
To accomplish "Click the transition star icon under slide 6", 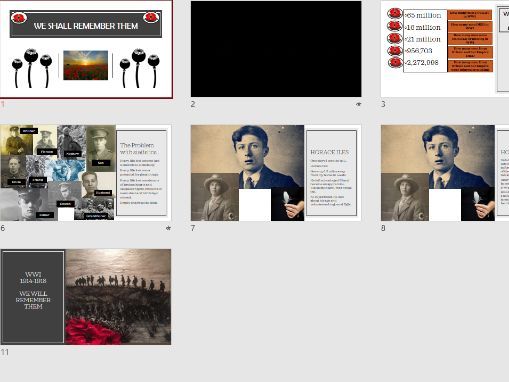I will click(168, 228).
